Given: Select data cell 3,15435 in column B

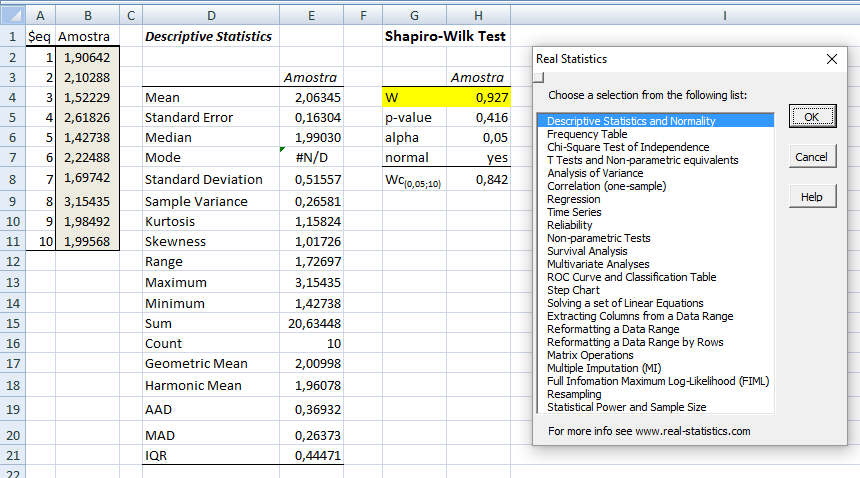Looking at the screenshot, I should point(88,202).
